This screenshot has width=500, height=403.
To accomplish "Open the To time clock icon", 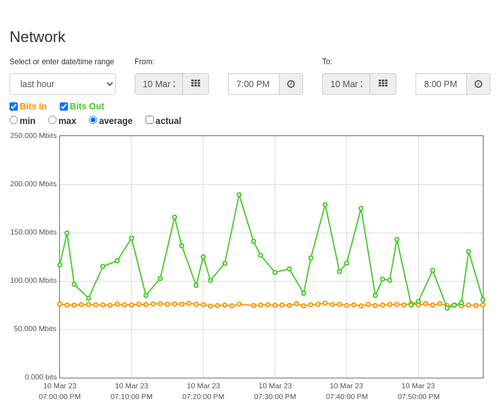I will [478, 84].
